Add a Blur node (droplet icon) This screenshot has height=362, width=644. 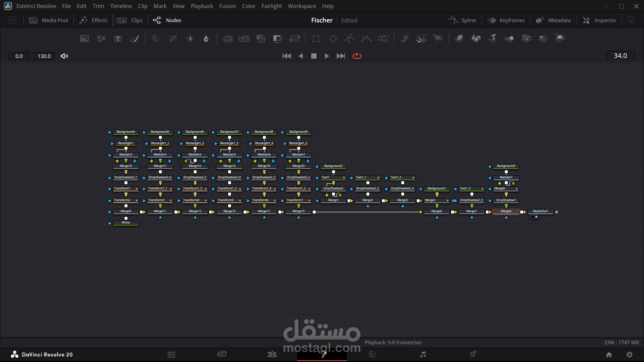pyautogui.click(x=206, y=39)
